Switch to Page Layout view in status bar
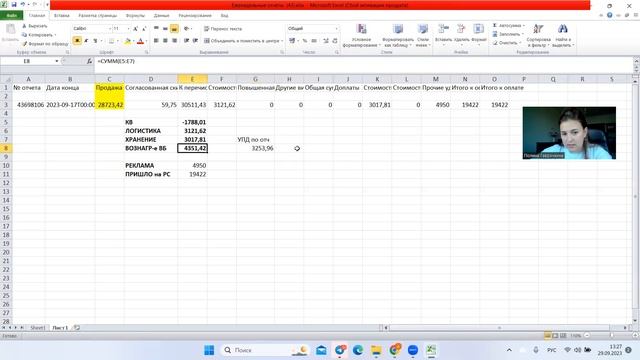 pos(555,336)
